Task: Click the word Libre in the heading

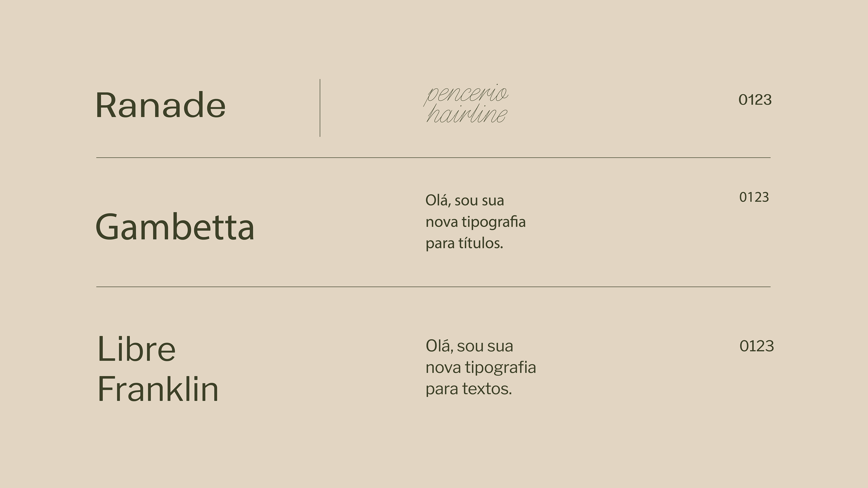Action: click(x=137, y=349)
